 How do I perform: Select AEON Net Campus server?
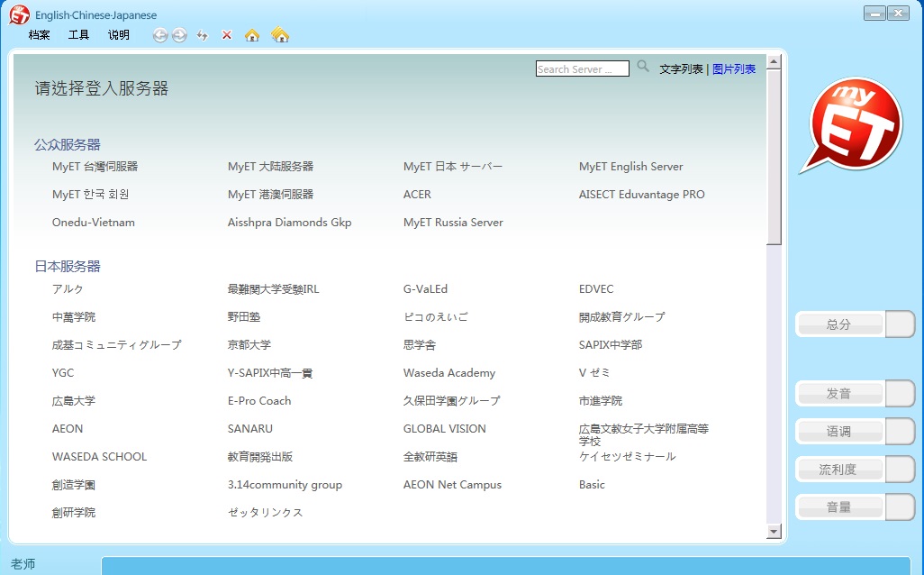point(453,485)
